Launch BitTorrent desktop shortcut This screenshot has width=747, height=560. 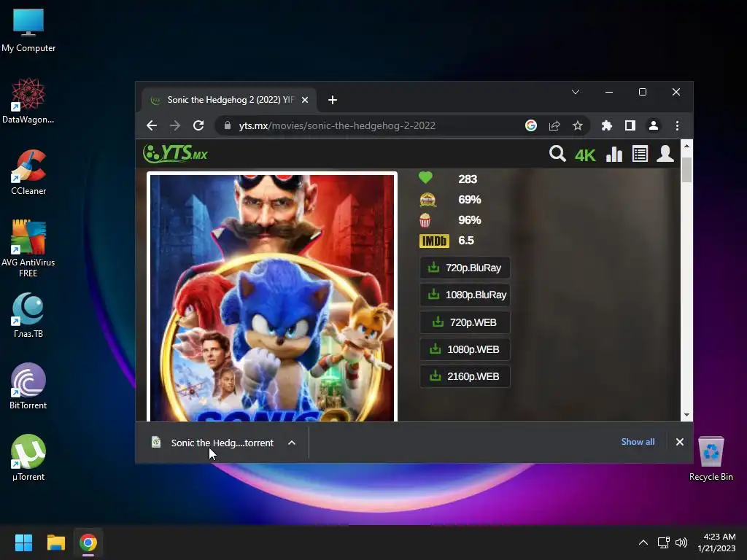[x=28, y=386]
